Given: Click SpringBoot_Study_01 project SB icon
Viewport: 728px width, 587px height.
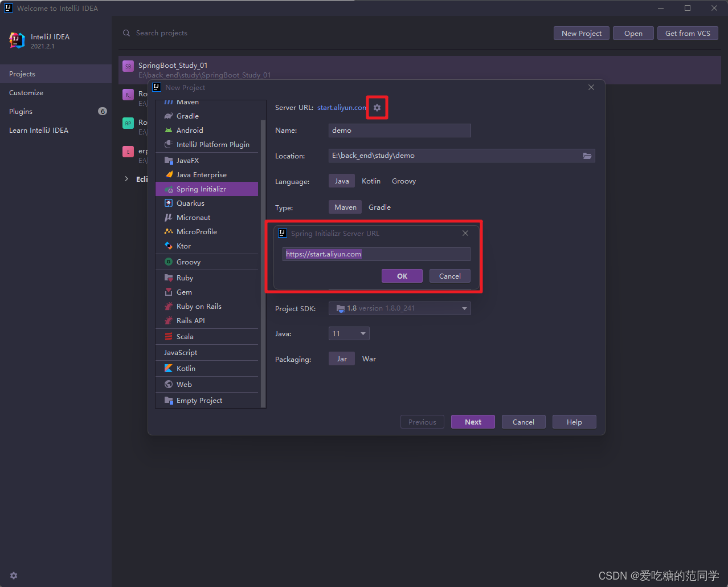Looking at the screenshot, I should pos(128,66).
